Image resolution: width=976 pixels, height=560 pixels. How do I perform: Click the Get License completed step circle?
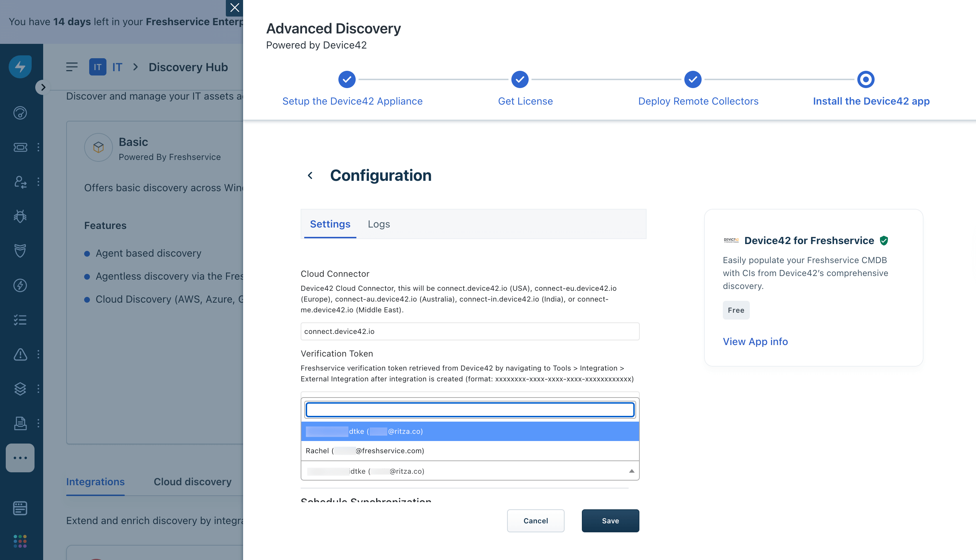pyautogui.click(x=520, y=79)
